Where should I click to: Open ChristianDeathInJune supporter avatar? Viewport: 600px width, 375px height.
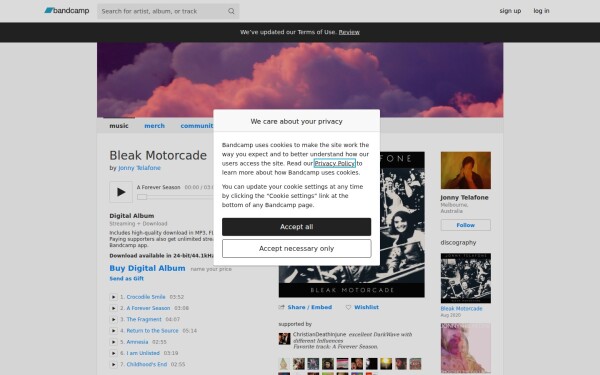click(x=284, y=339)
